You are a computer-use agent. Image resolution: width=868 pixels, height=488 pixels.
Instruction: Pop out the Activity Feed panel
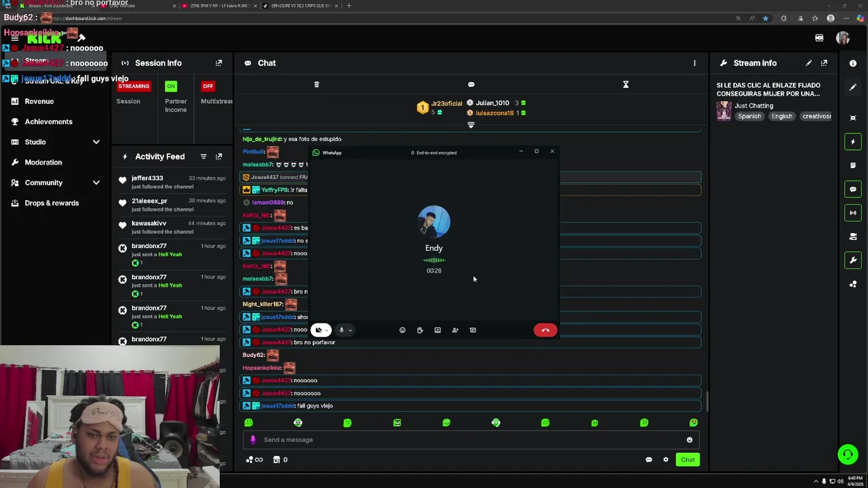pyautogui.click(x=218, y=157)
